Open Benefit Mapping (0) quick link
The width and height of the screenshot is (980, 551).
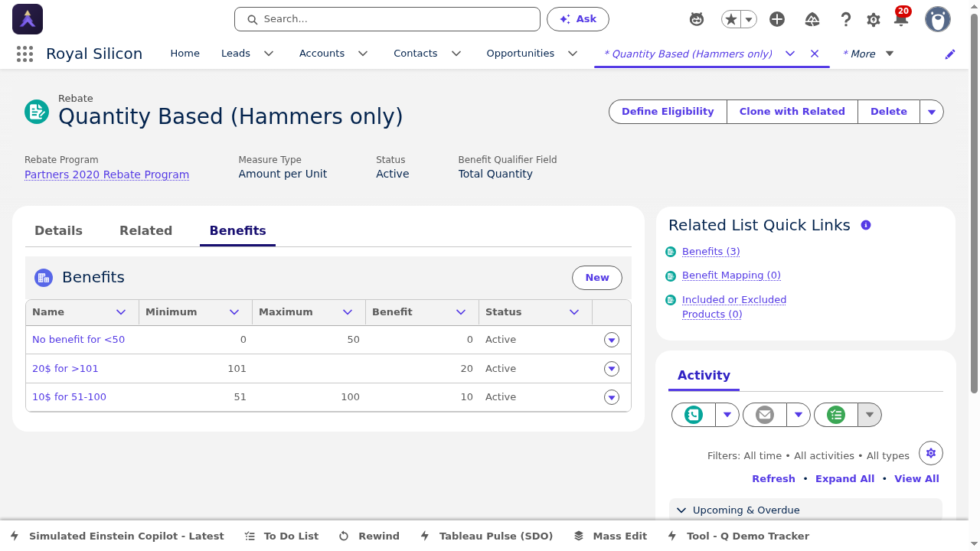[x=731, y=275]
